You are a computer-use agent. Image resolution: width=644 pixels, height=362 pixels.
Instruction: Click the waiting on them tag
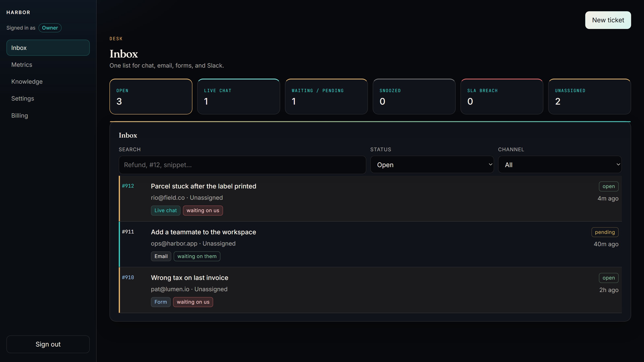(x=197, y=256)
